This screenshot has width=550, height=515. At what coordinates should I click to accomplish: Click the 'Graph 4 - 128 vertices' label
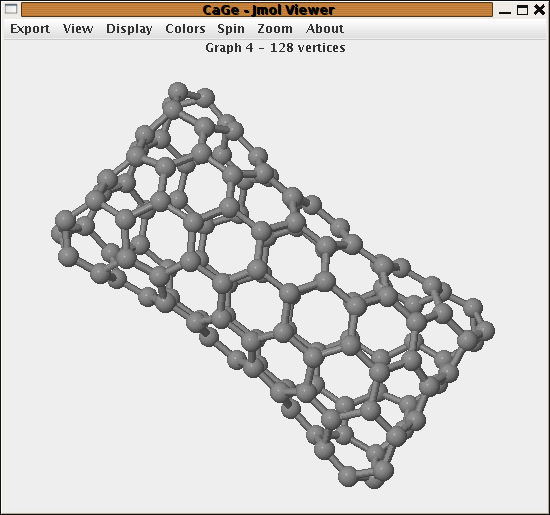click(x=275, y=48)
